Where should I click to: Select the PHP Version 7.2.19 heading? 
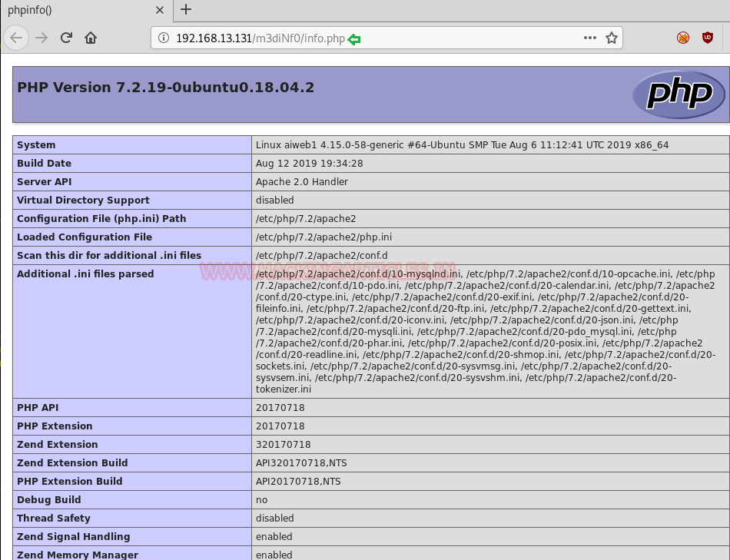(165, 87)
